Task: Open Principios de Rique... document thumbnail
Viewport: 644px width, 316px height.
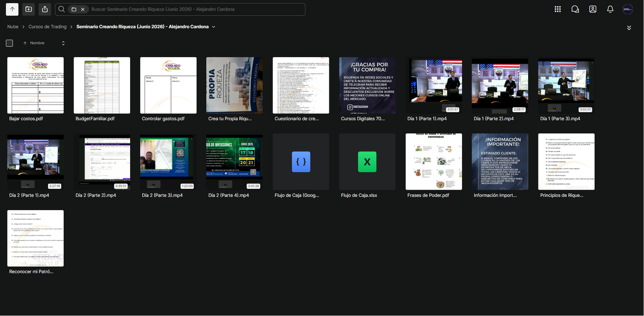Action: [566, 162]
